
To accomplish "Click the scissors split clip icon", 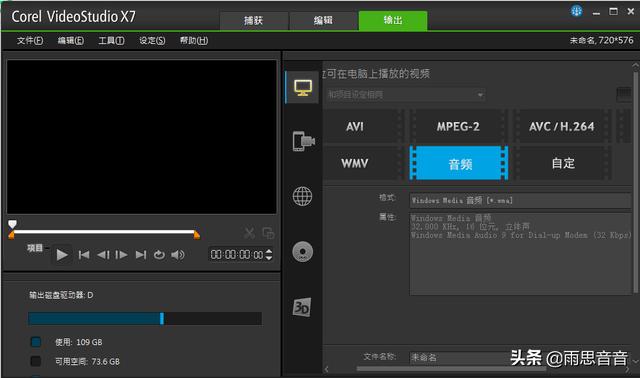I will (x=249, y=233).
